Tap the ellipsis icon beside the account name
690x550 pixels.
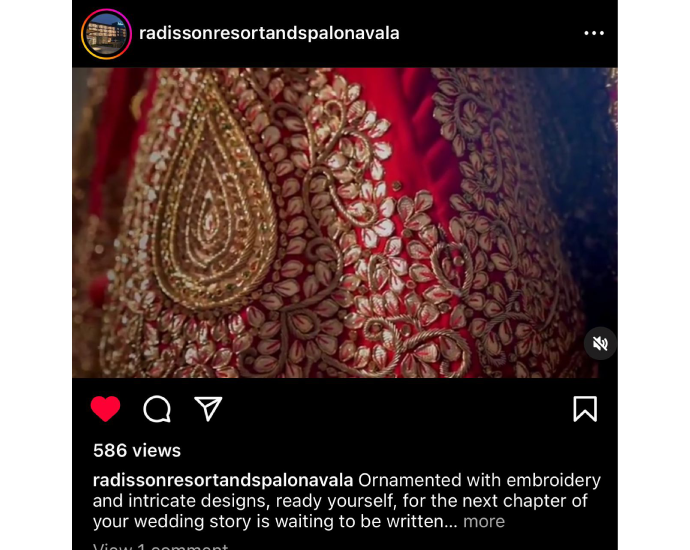point(594,33)
